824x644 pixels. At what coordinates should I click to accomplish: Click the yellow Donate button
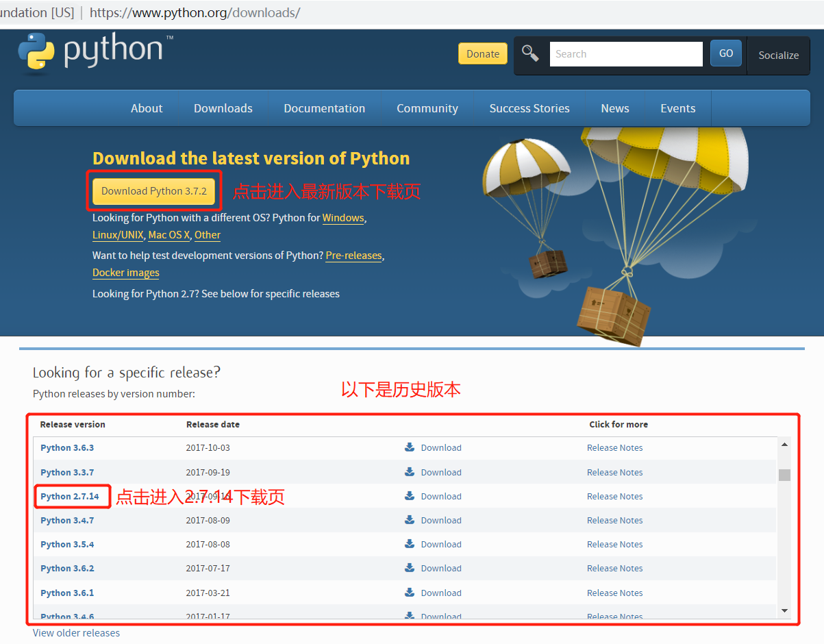pos(483,54)
